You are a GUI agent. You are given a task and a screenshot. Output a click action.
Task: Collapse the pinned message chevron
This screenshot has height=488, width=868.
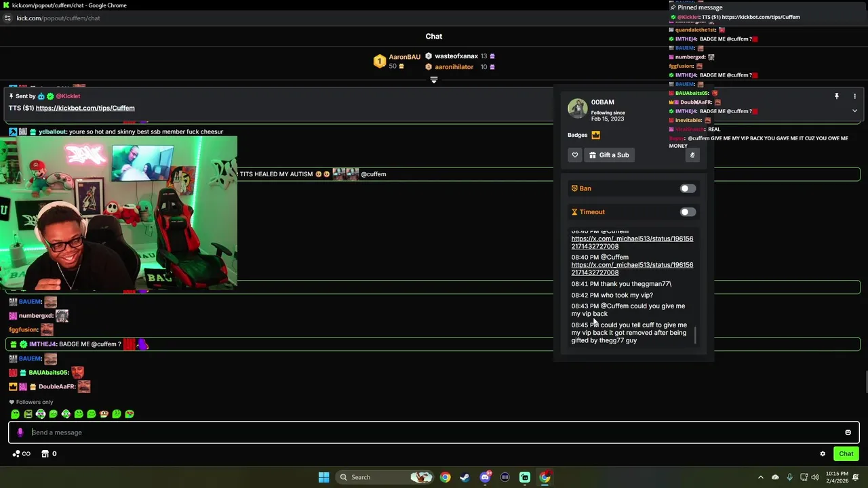pos(854,110)
